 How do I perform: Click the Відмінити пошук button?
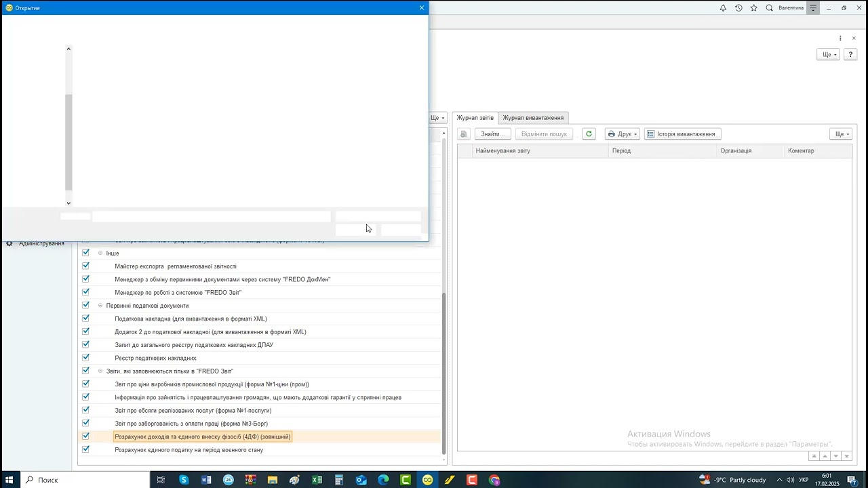coord(544,134)
